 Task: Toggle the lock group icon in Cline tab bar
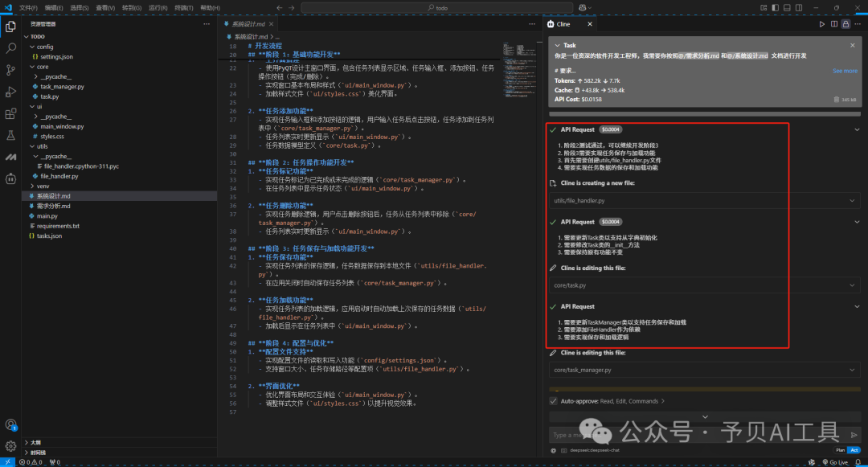pyautogui.click(x=845, y=24)
